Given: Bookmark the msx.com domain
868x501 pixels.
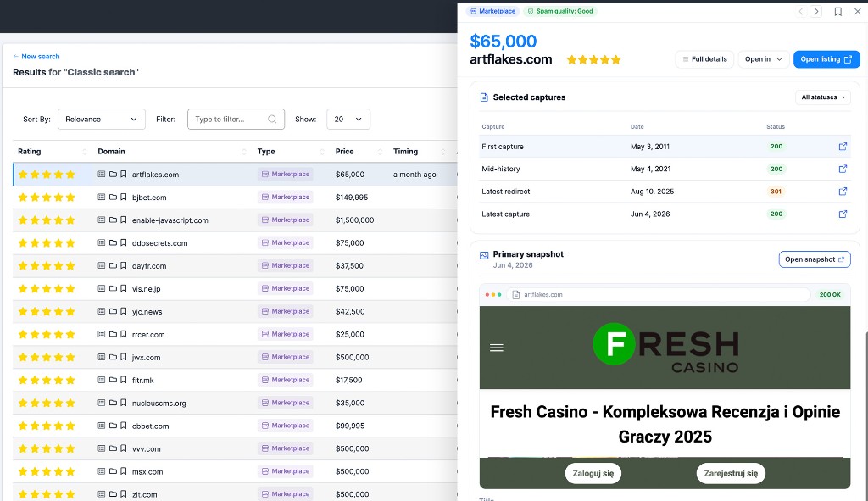Looking at the screenshot, I should click(x=124, y=471).
